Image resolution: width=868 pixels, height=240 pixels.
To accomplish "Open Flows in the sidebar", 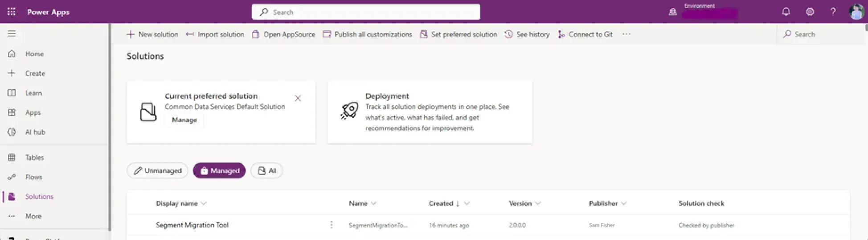I will (33, 177).
